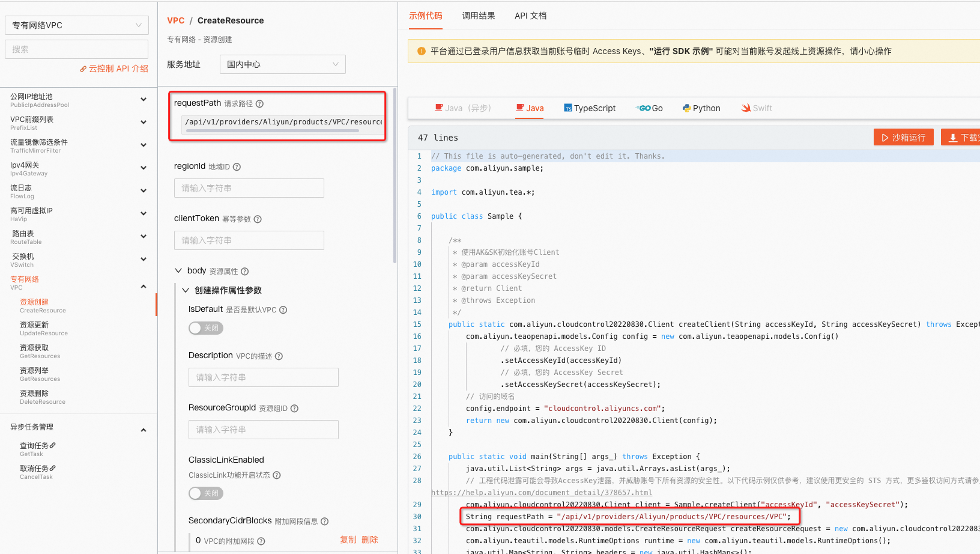The width and height of the screenshot is (980, 554).
Task: Click help icon beside regionId 地域ID
Action: [x=237, y=167]
